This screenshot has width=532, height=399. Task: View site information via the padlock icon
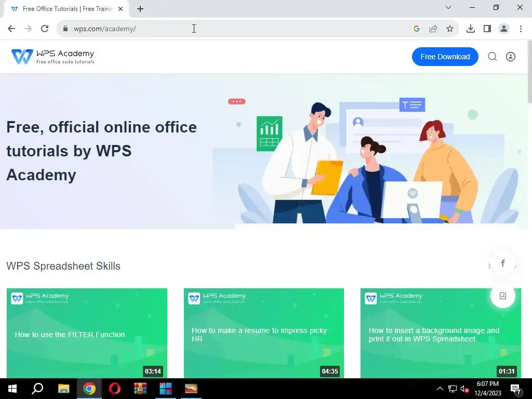(65, 29)
